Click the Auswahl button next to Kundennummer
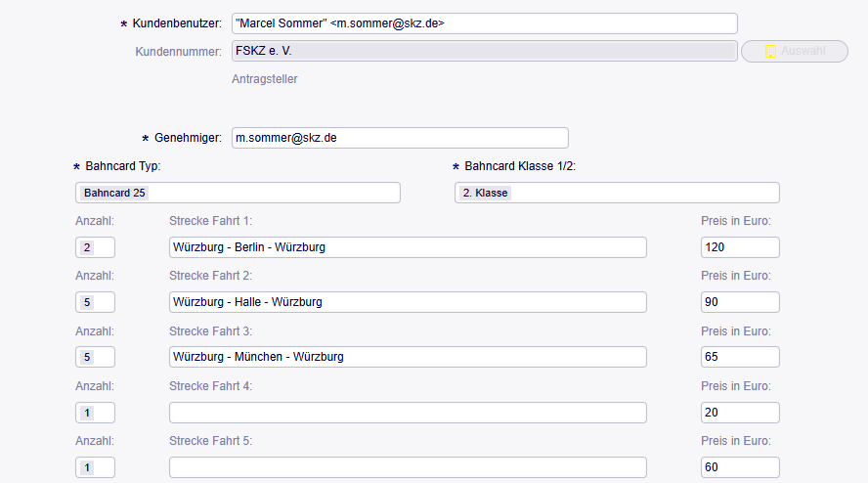 (794, 51)
